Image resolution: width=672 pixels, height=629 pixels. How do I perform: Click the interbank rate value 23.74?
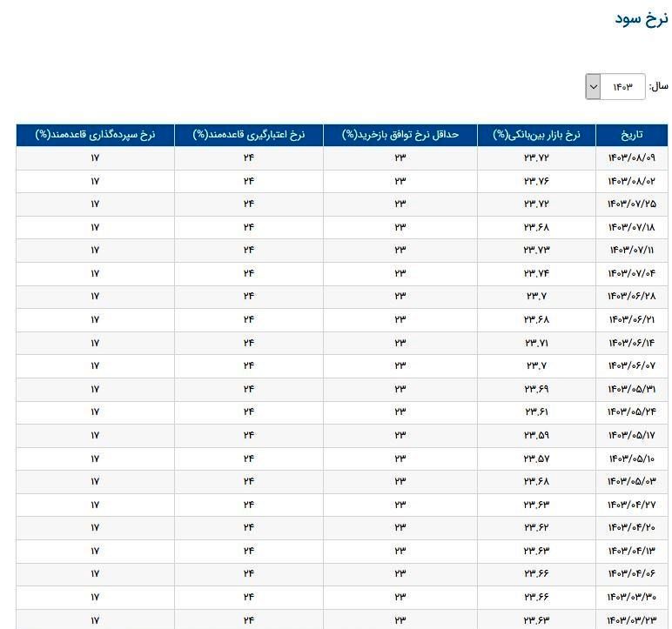coord(536,273)
